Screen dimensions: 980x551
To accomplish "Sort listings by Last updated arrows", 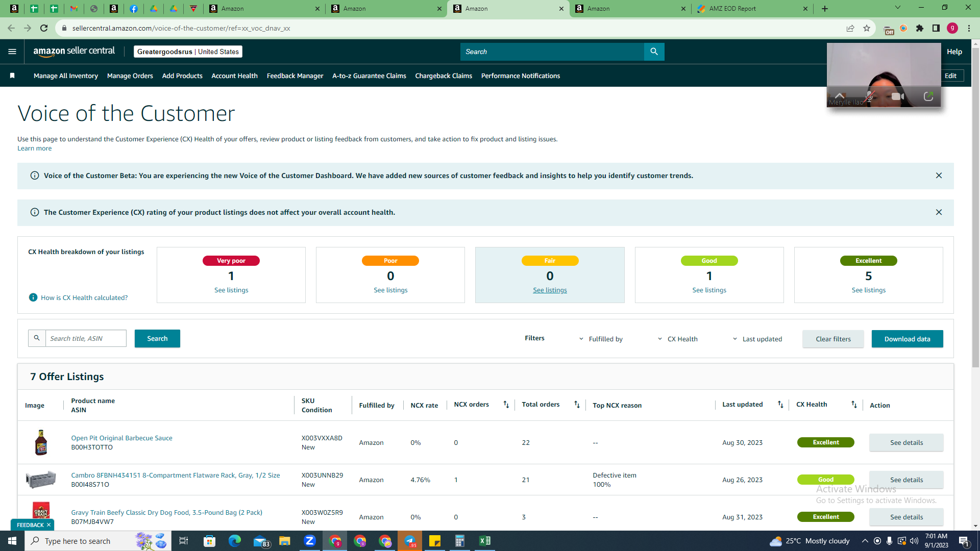I will coord(780,405).
